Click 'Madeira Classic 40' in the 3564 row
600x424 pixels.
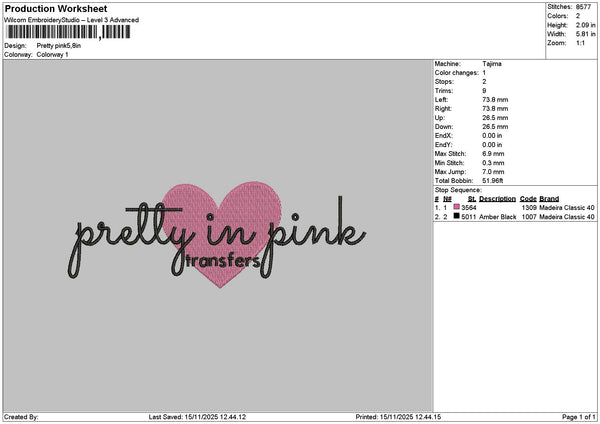point(567,207)
